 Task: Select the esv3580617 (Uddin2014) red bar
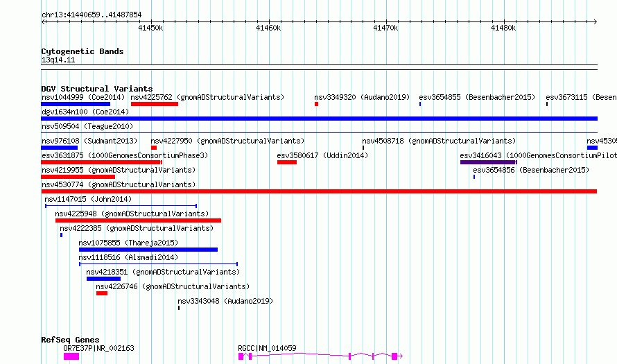point(287,162)
